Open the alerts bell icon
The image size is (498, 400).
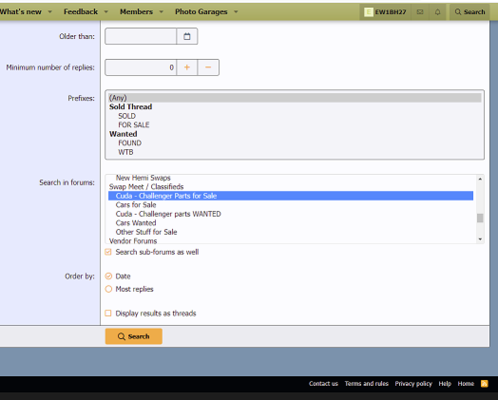(437, 12)
